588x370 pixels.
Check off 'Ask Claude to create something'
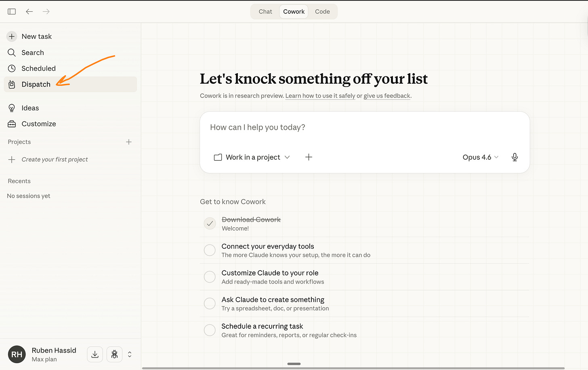210,304
